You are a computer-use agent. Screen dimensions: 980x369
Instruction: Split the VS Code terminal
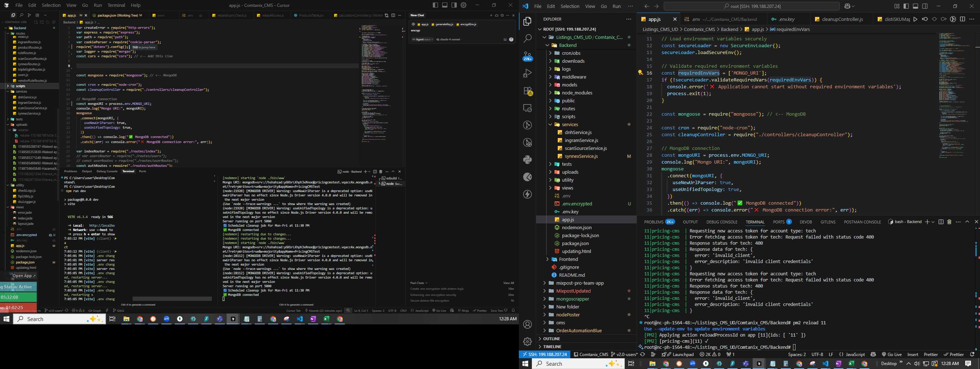click(x=941, y=222)
